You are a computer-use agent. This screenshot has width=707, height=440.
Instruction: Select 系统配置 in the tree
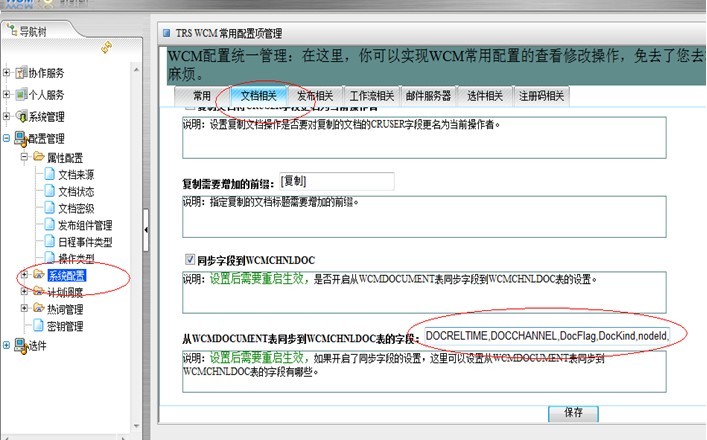click(x=66, y=275)
